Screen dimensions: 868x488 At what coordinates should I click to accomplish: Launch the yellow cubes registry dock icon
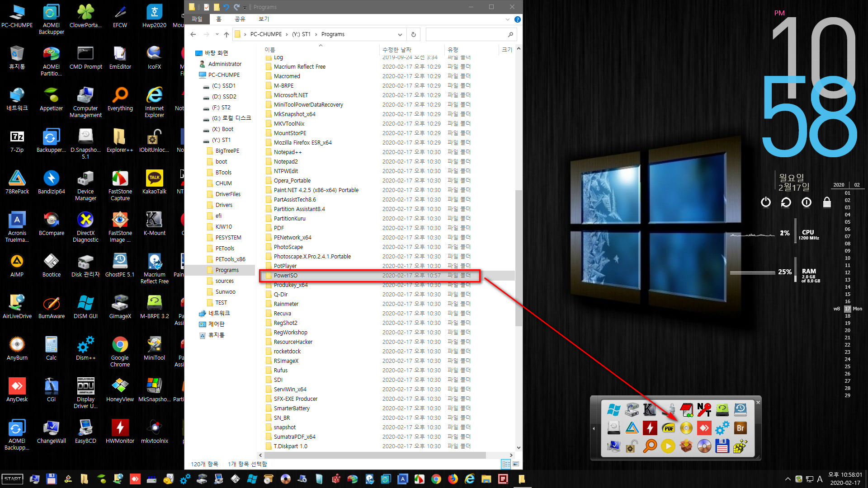(740, 446)
